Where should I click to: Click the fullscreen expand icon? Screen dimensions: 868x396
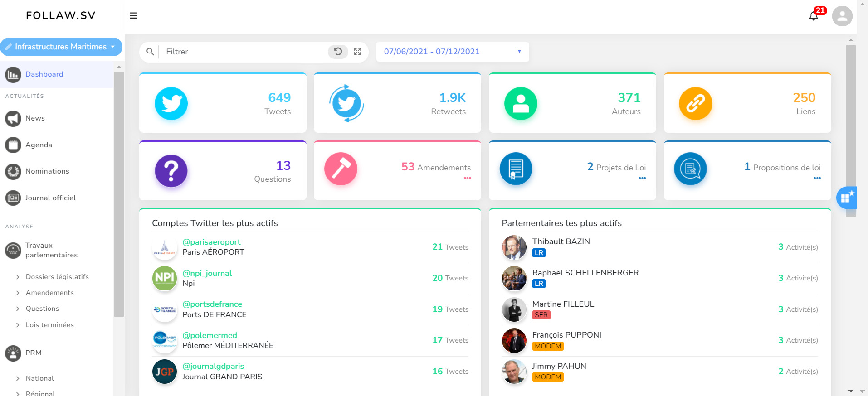click(x=358, y=52)
